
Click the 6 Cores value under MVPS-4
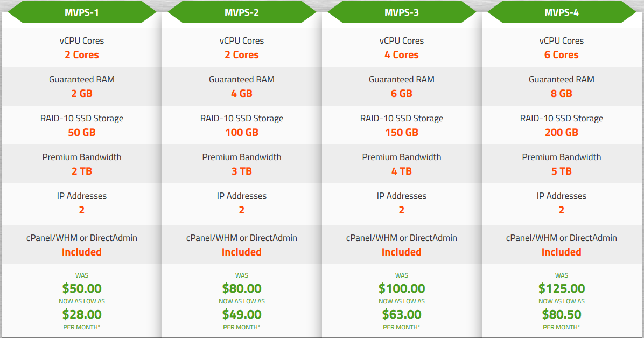point(562,54)
